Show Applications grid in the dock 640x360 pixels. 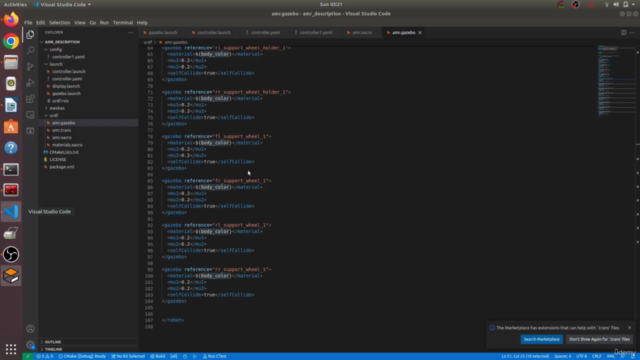click(11, 349)
